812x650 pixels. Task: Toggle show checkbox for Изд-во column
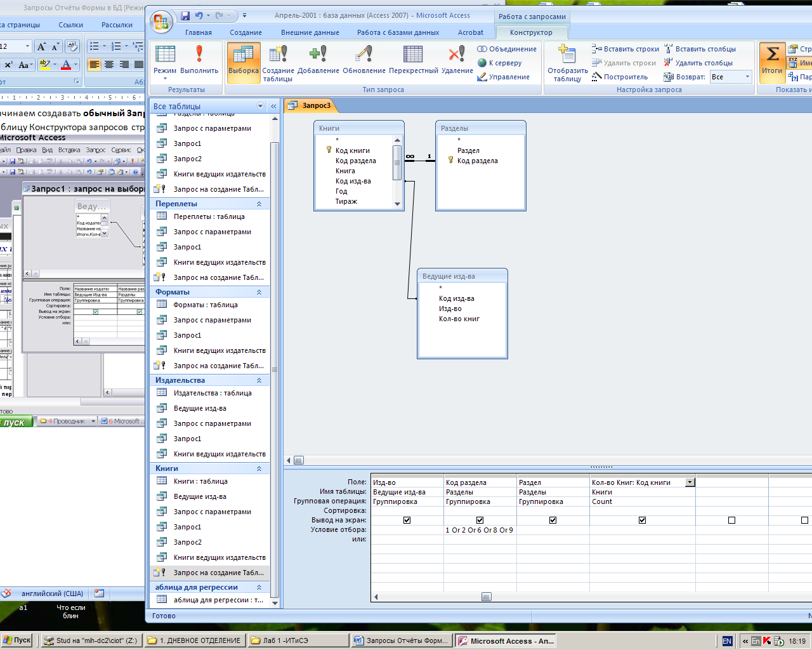pos(407,520)
